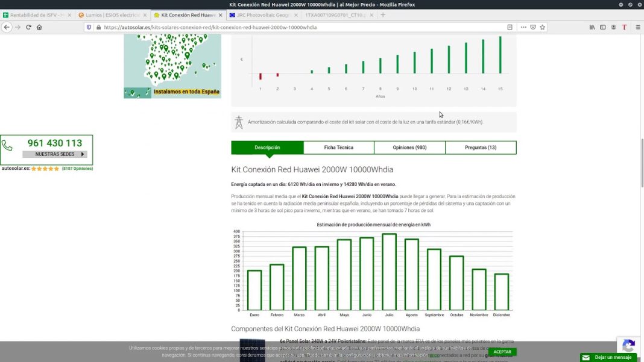Open the Library icon in the Firefox toolbar

coord(592,27)
